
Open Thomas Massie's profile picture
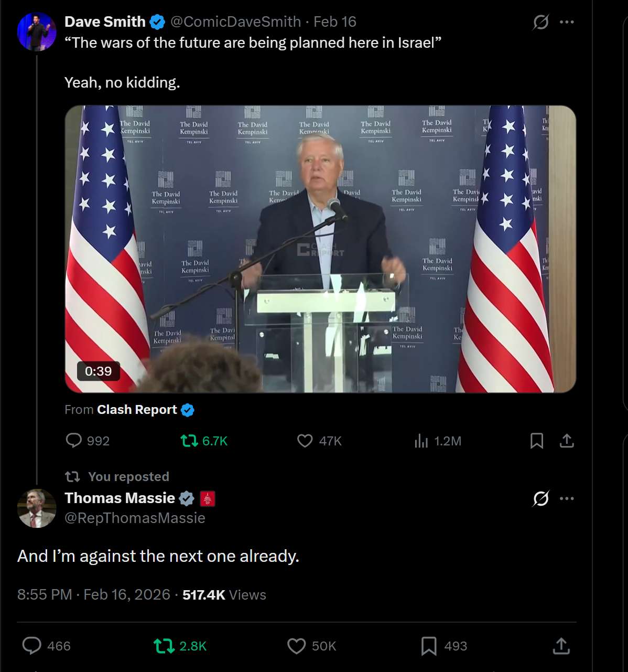pyautogui.click(x=37, y=508)
